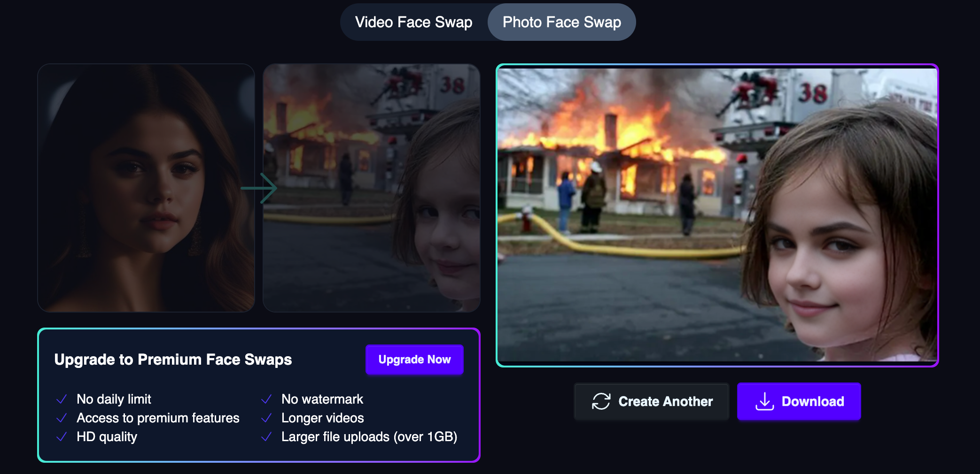Switch to the Video Face Swap tab
Screen dimensions: 980x474
coord(414,22)
